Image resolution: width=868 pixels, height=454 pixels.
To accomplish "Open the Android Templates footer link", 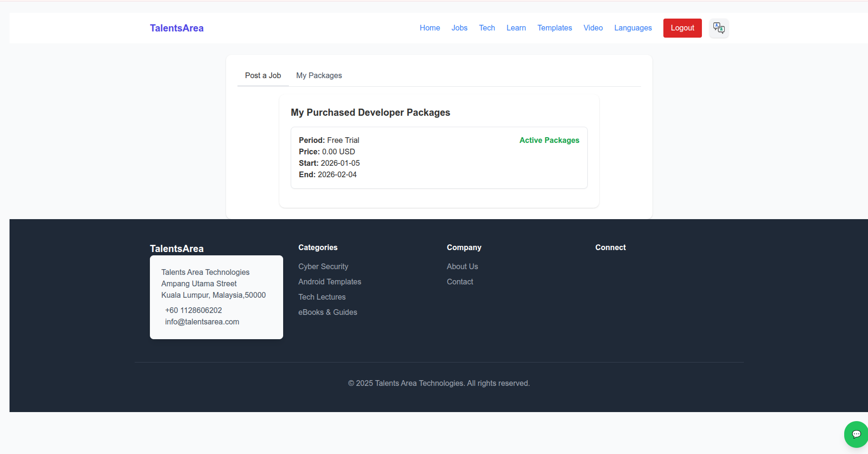I will pos(329,282).
